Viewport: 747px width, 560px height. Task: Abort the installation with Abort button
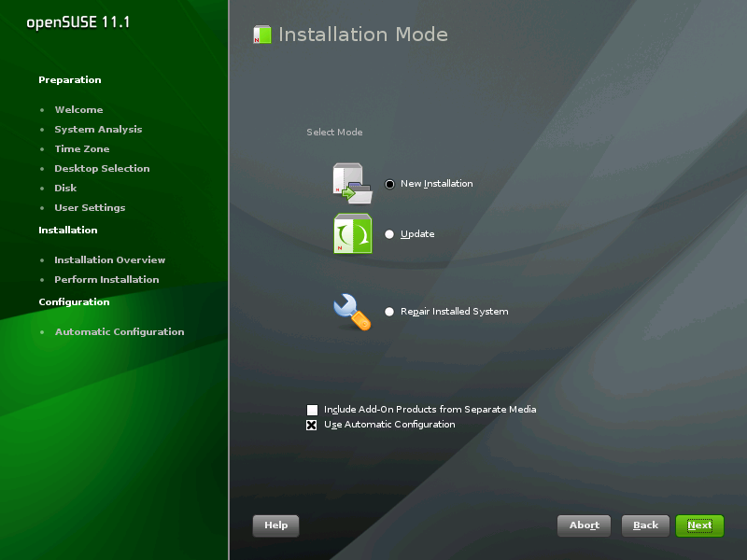click(x=584, y=525)
